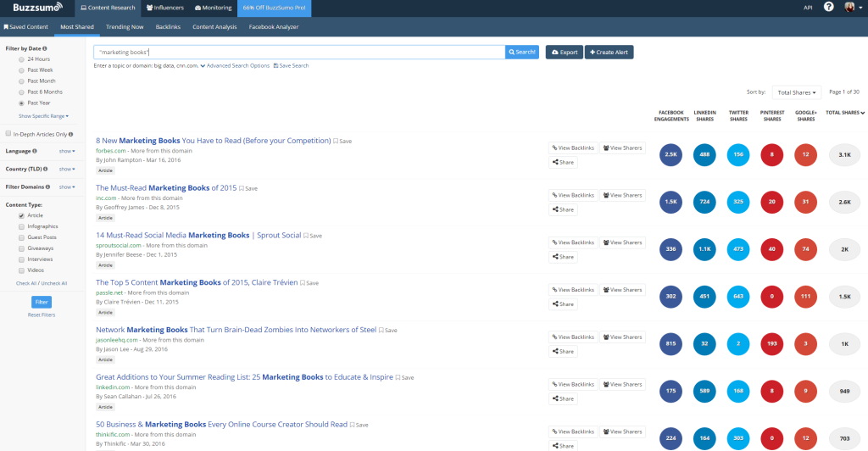This screenshot has width=868, height=451.
Task: Save the Forbes 8 New Marketing Books article
Action: tap(342, 141)
